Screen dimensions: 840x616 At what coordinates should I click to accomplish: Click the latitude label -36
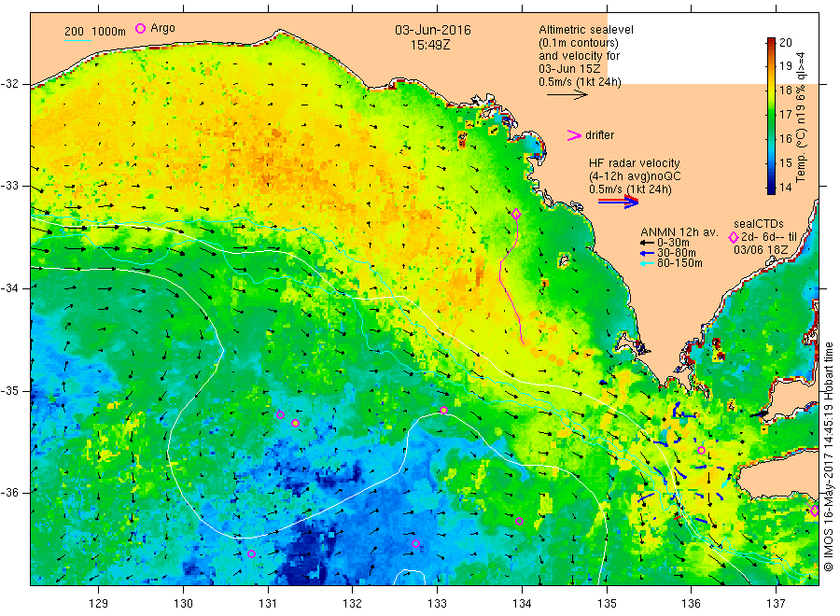9,493
